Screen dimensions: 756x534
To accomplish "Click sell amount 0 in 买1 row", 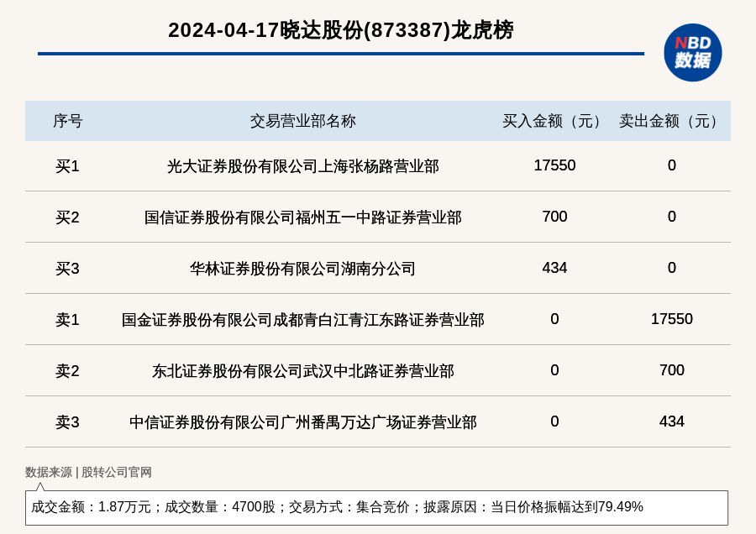I will tap(672, 165).
